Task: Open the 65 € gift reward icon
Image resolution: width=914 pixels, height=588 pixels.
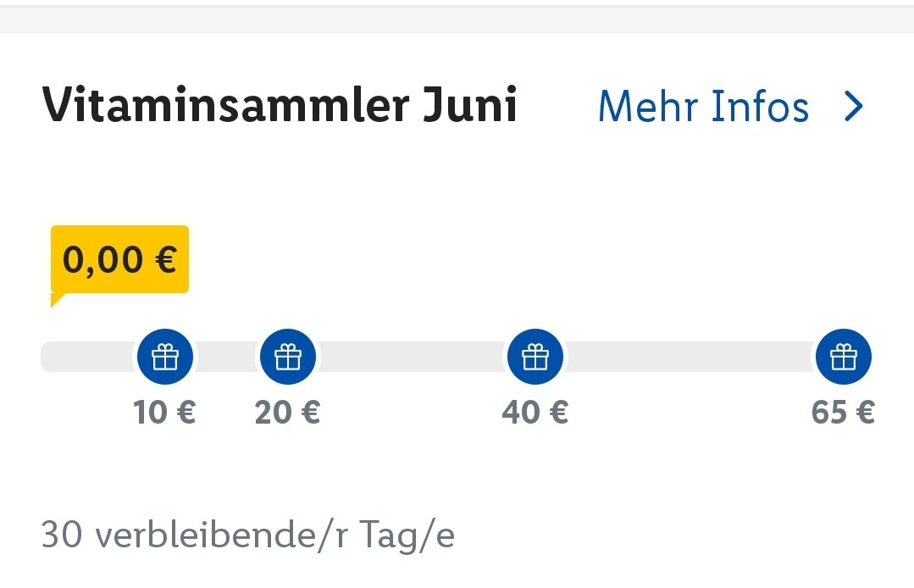Action: pos(844,356)
